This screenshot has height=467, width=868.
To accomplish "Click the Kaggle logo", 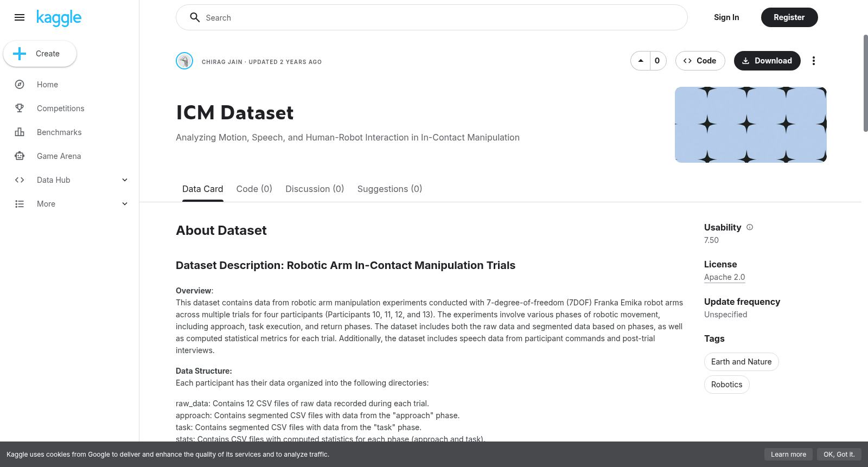I will click(59, 18).
